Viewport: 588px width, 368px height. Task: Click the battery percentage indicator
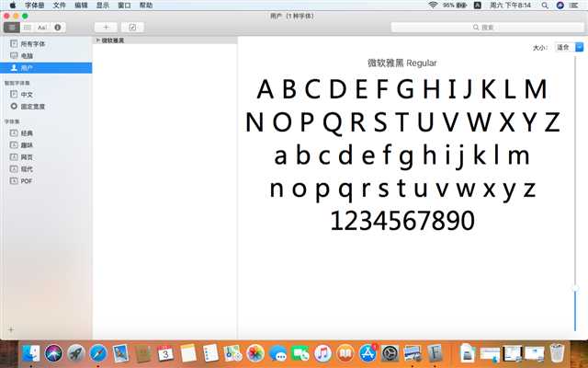[x=455, y=6]
